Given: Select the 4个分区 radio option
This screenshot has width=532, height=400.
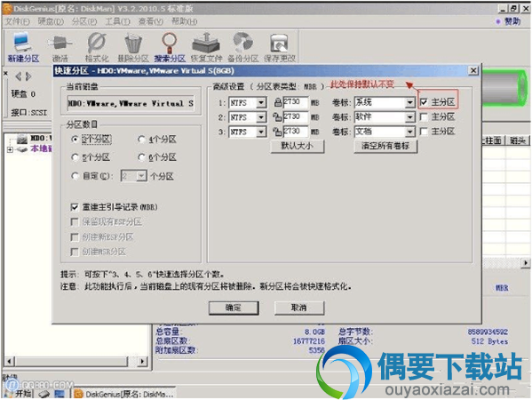Looking at the screenshot, I should (x=141, y=140).
